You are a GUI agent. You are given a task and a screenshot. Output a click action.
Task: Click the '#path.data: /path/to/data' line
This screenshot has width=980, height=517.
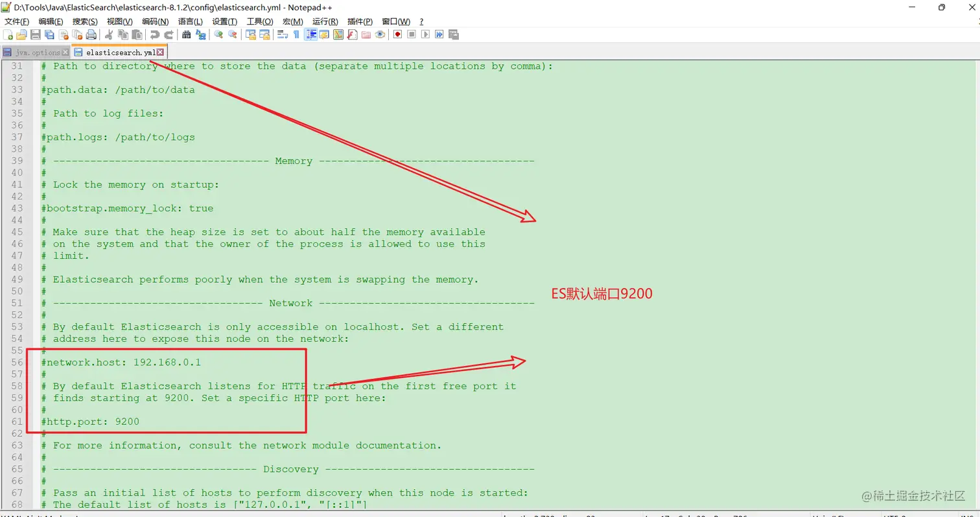tap(118, 90)
